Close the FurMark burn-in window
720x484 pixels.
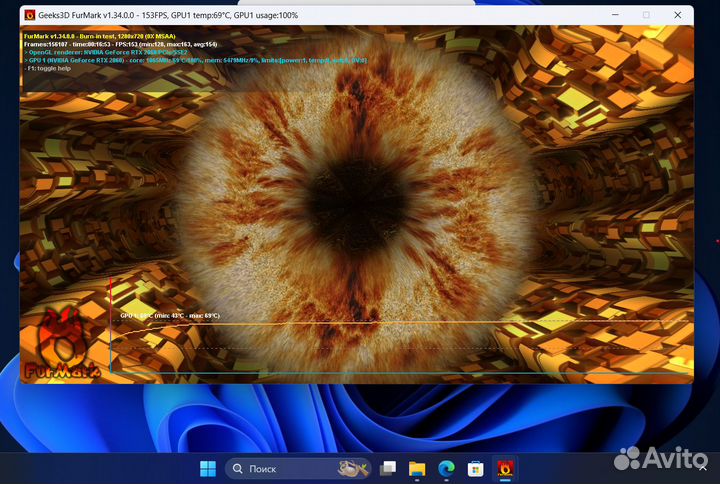coord(677,15)
